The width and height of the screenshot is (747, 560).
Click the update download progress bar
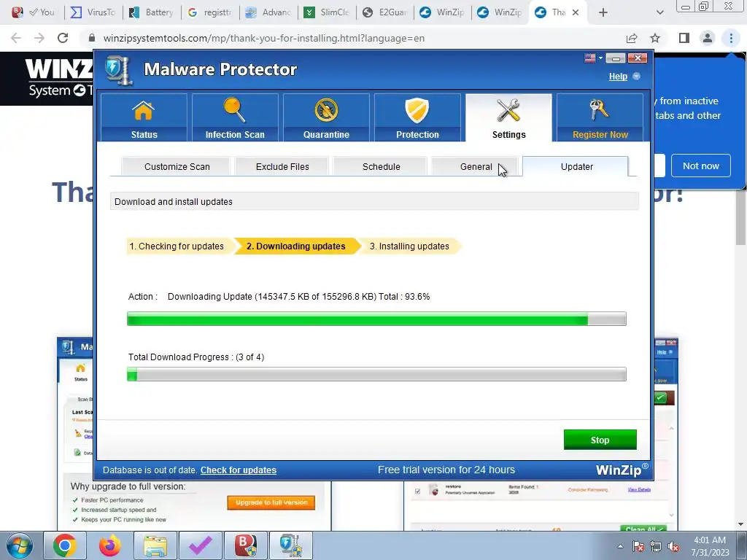[x=376, y=319]
